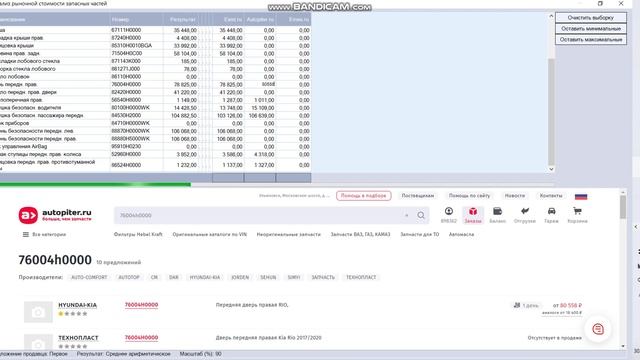This screenshot has width=640, height=360.
Task: Click the magnifier search icon
Action: click(x=421, y=215)
